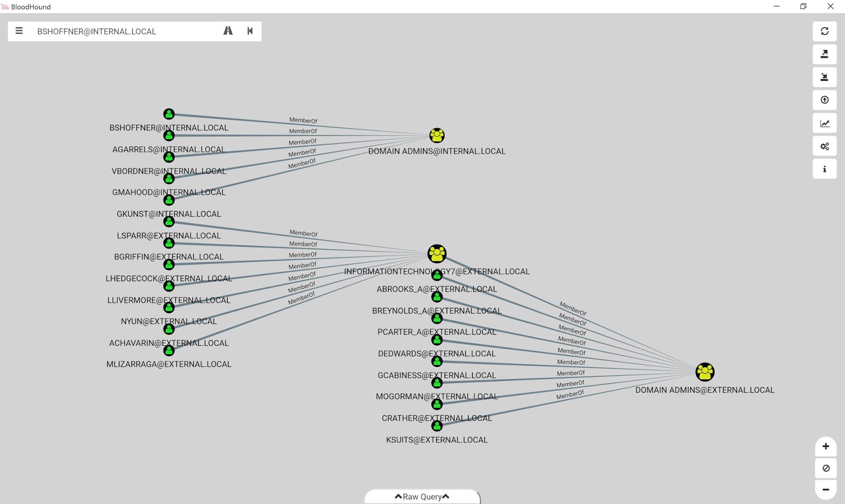Click the reset zoom circle icon

point(825,468)
